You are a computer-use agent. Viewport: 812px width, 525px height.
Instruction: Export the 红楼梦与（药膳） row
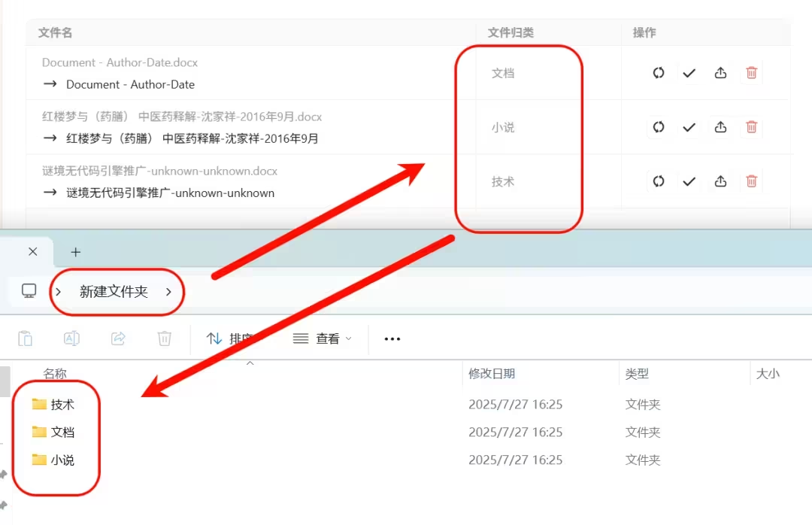720,127
